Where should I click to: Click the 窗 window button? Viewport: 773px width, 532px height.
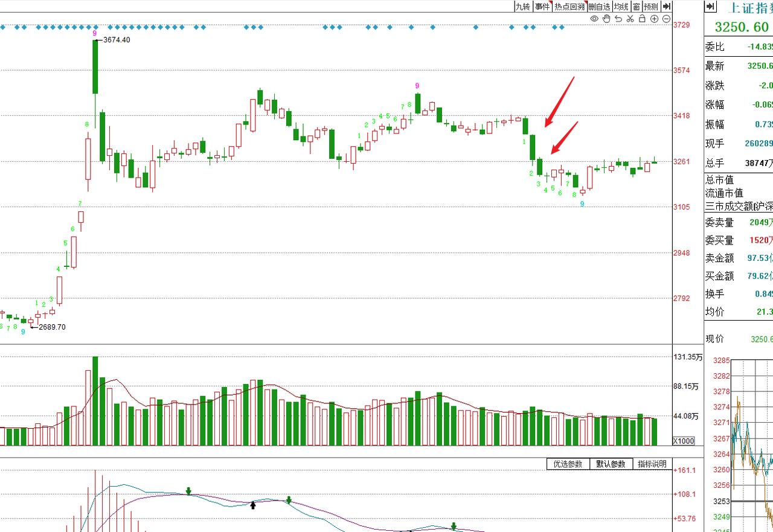(x=637, y=7)
